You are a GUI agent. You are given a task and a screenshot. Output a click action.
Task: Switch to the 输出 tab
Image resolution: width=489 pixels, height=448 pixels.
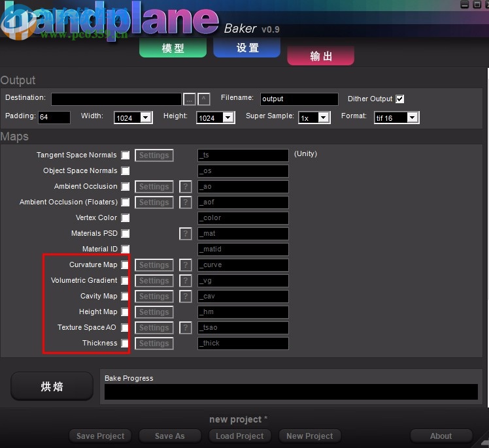(320, 56)
